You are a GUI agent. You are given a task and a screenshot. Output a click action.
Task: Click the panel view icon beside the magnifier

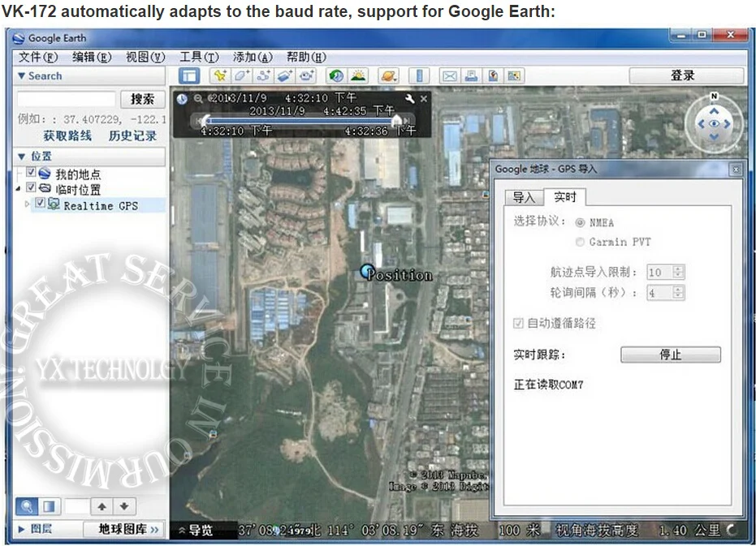[x=49, y=506]
